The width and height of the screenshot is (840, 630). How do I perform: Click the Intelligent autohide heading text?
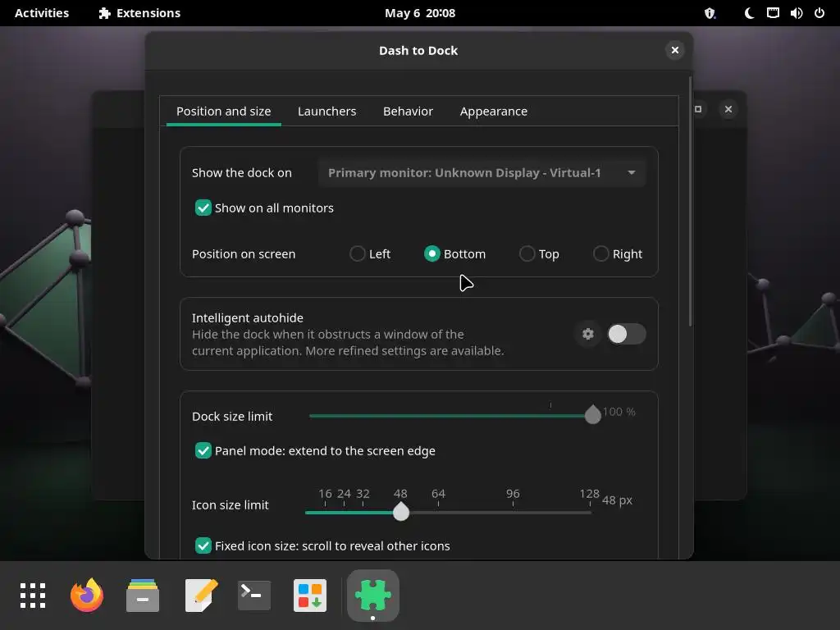(x=248, y=318)
